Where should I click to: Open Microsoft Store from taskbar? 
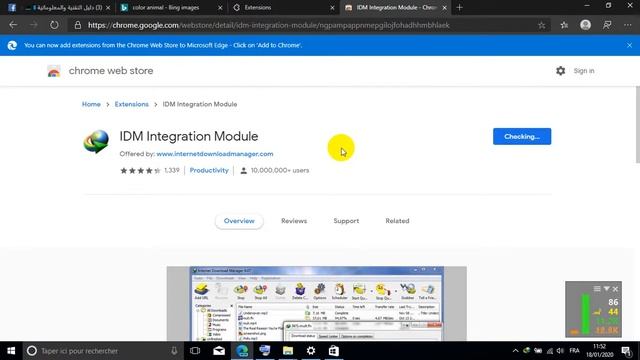pos(333,351)
